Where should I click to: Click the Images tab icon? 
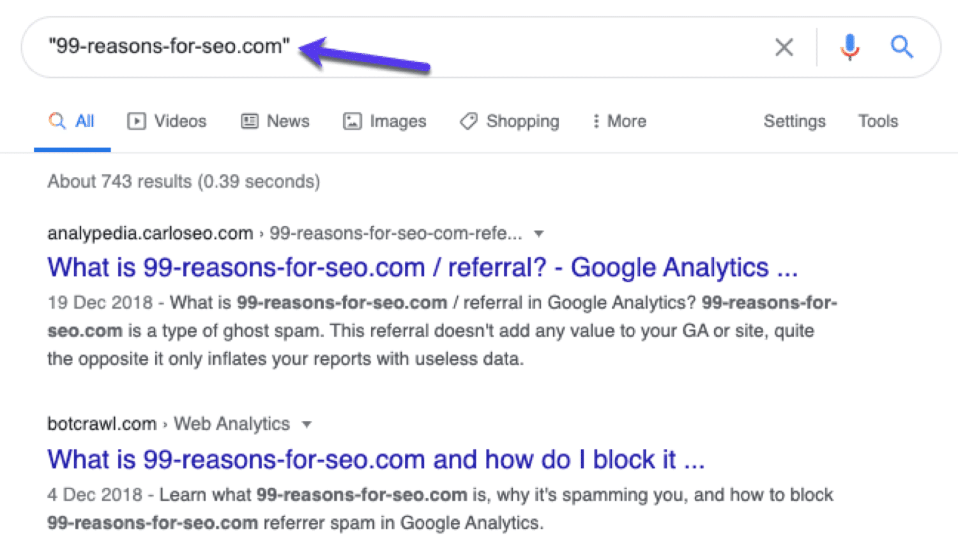point(352,121)
